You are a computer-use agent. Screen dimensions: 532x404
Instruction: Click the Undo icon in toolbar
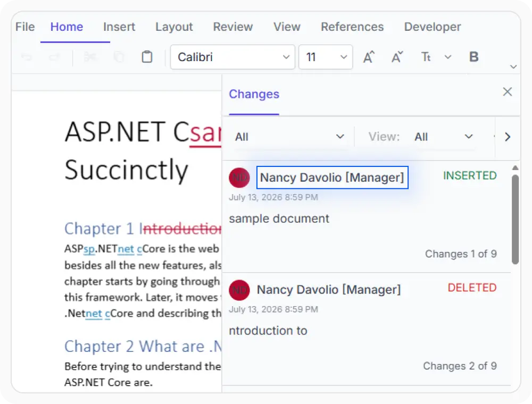pos(27,57)
